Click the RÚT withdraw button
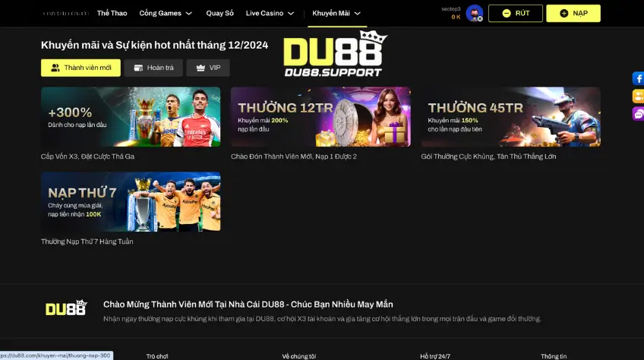The height and width of the screenshot is (360, 644). pyautogui.click(x=516, y=13)
